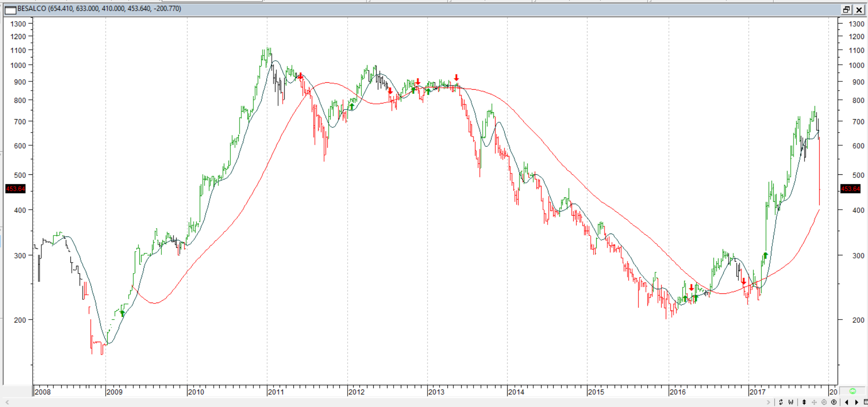Image resolution: width=868 pixels, height=407 pixels.
Task: Click the BESALCO chart title bar text
Action: point(99,9)
